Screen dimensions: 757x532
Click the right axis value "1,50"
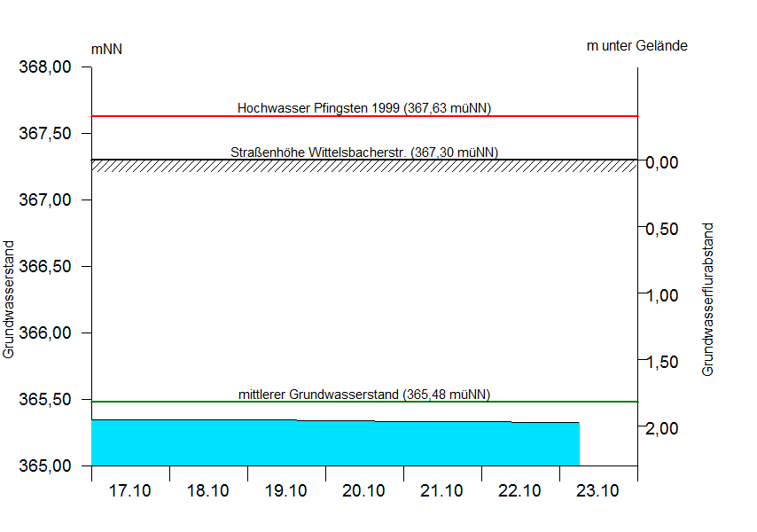coord(662,362)
